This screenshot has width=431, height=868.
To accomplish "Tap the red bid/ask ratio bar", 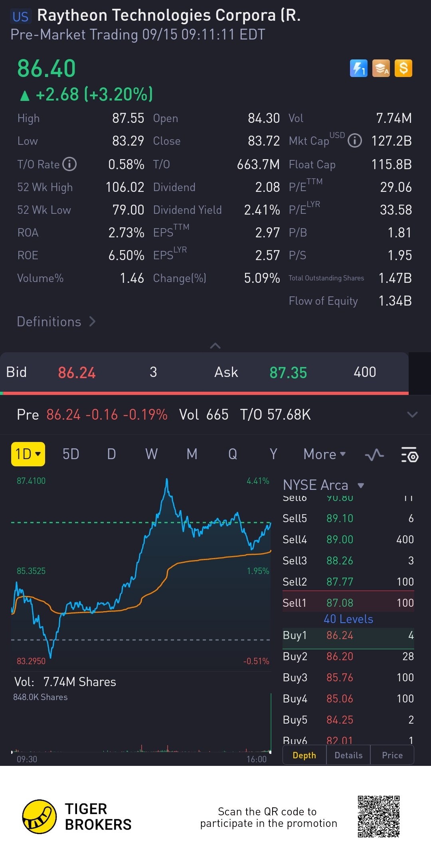I will pyautogui.click(x=206, y=393).
